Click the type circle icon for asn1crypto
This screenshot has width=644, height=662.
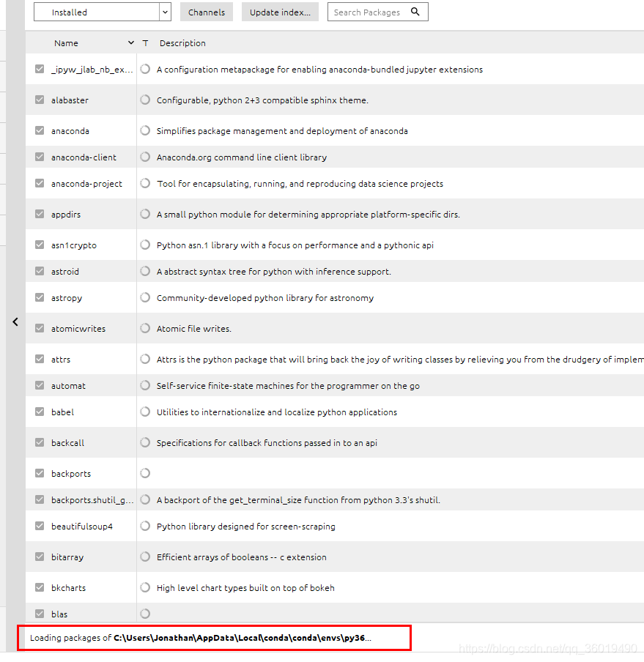pyautogui.click(x=145, y=245)
